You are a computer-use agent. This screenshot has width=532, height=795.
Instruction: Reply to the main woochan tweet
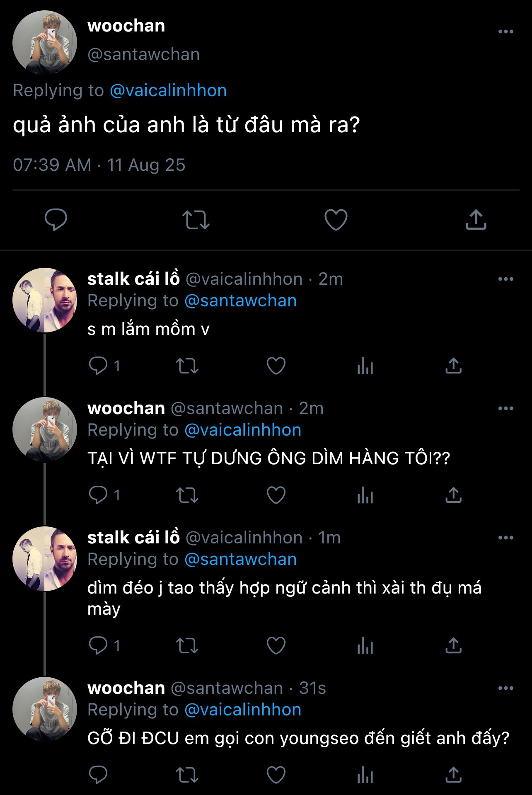click(x=56, y=220)
